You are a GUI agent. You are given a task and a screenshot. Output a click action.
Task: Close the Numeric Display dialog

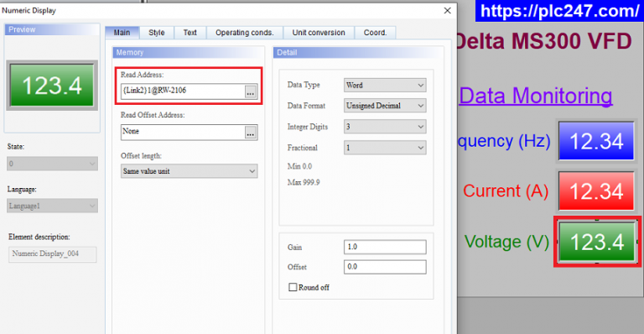coord(447,11)
